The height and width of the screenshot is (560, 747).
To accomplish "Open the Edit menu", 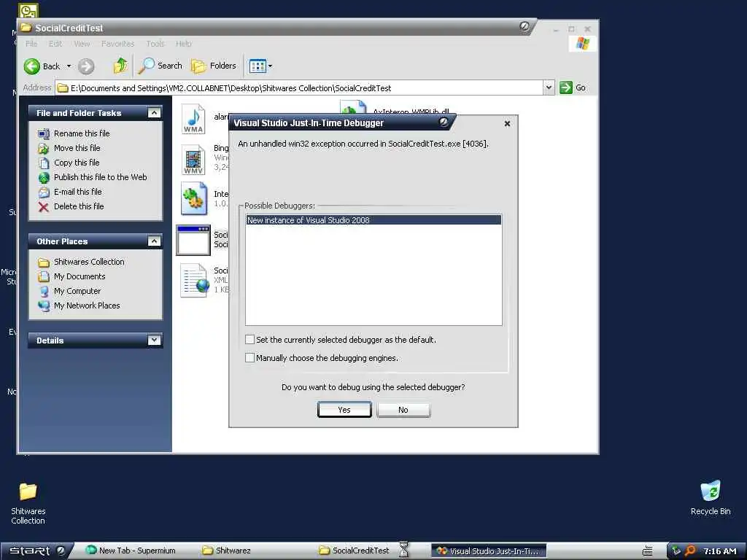I will pyautogui.click(x=55, y=44).
